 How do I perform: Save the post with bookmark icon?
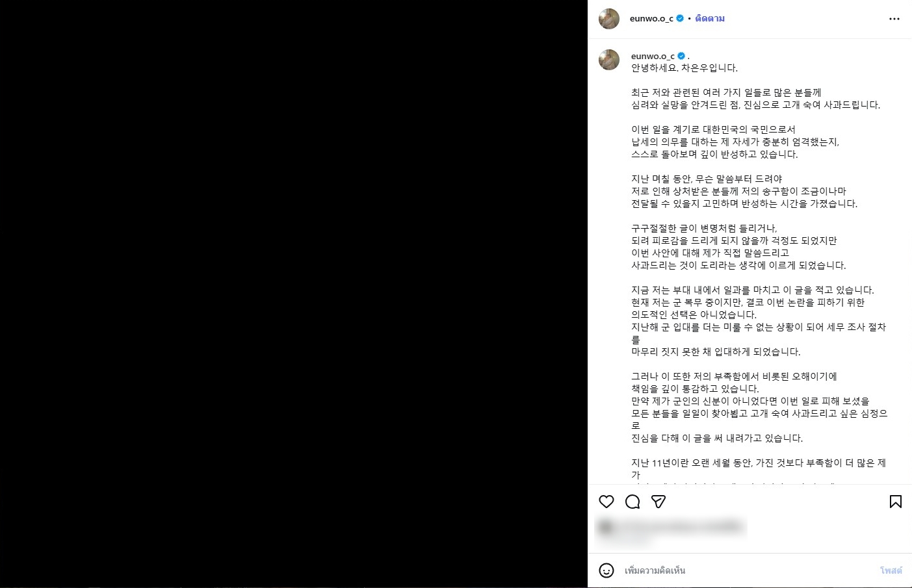pos(896,502)
